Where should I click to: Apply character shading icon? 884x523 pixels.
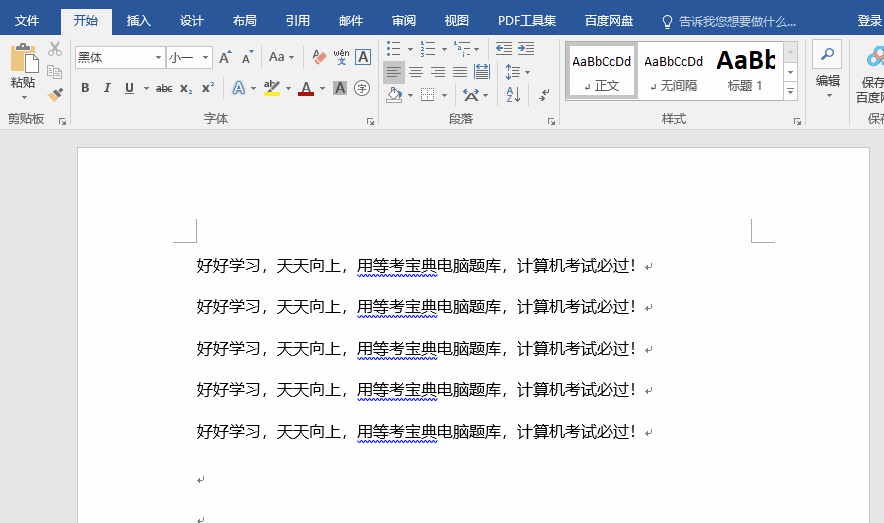pyautogui.click(x=340, y=88)
